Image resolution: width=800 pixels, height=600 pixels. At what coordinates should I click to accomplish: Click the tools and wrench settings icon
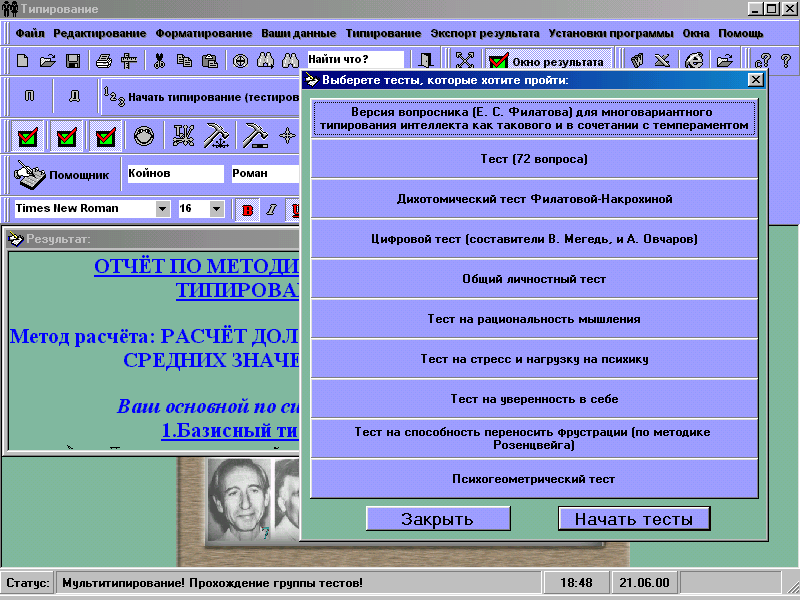pos(183,136)
